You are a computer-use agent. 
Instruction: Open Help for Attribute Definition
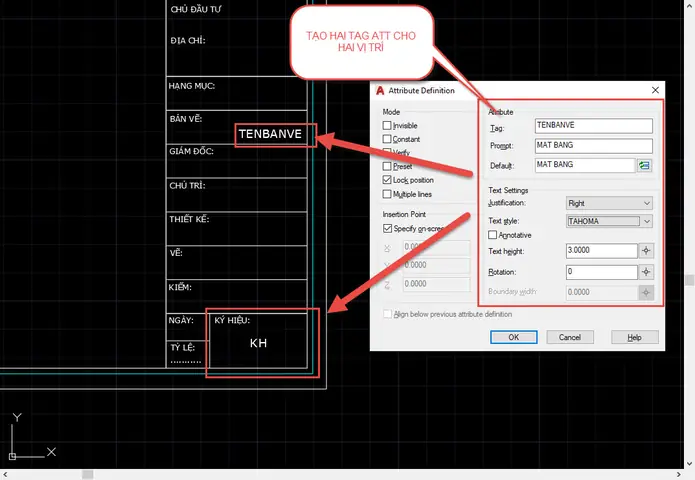(634, 337)
